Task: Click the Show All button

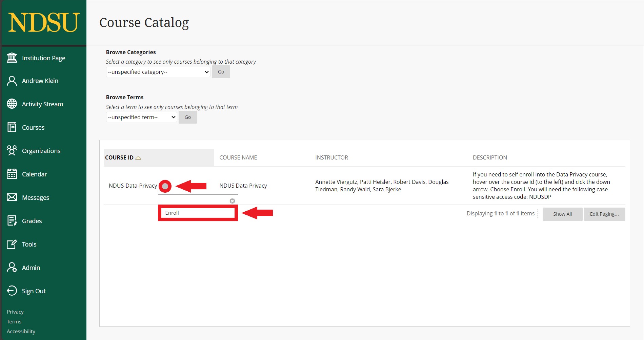Action: point(562,214)
